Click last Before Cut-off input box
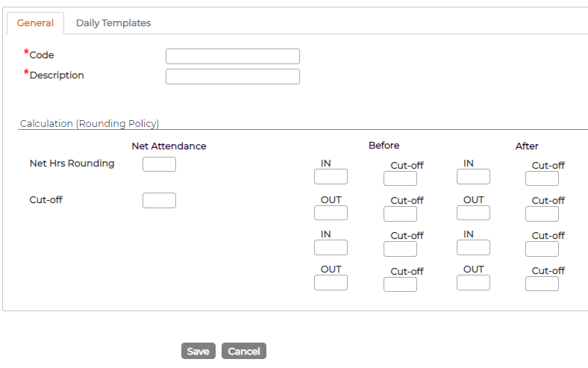 pyautogui.click(x=400, y=284)
